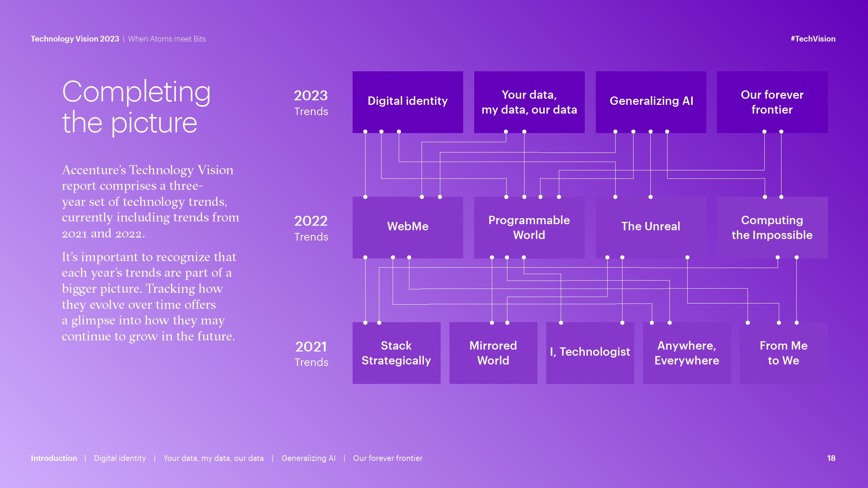Open the Our forever frontier box
This screenshot has width=868, height=488.
772,102
